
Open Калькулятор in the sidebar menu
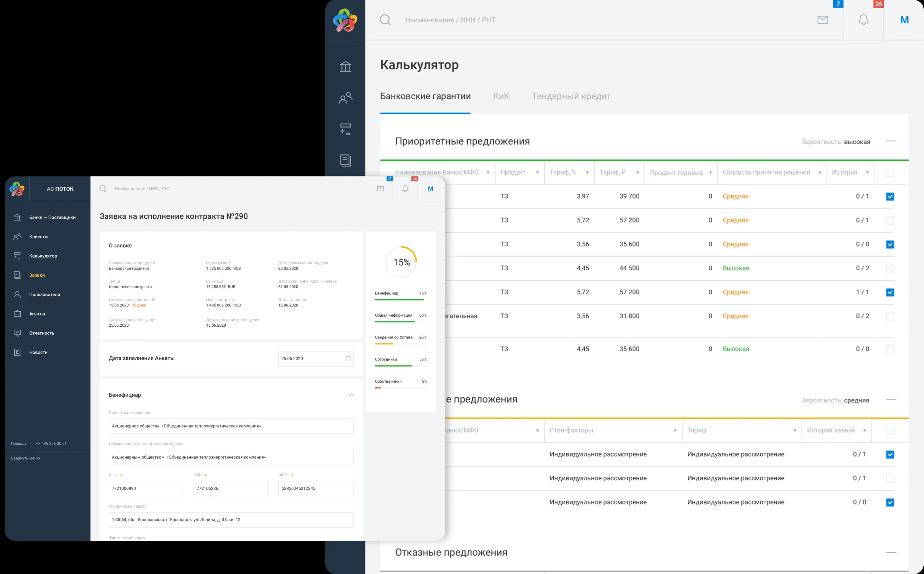point(43,256)
